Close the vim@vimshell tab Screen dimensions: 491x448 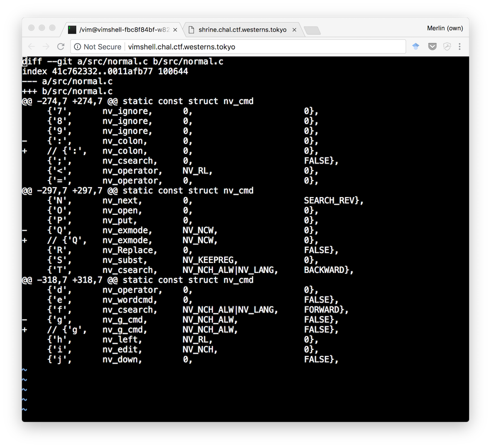(x=175, y=30)
